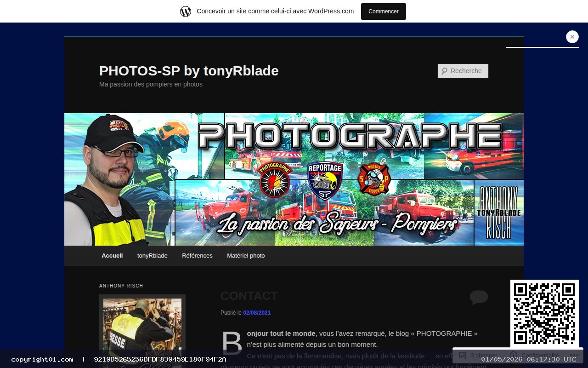The width and height of the screenshot is (588, 368).
Task: Click the comment bubble icon beside CONTACT
Action: point(479,297)
